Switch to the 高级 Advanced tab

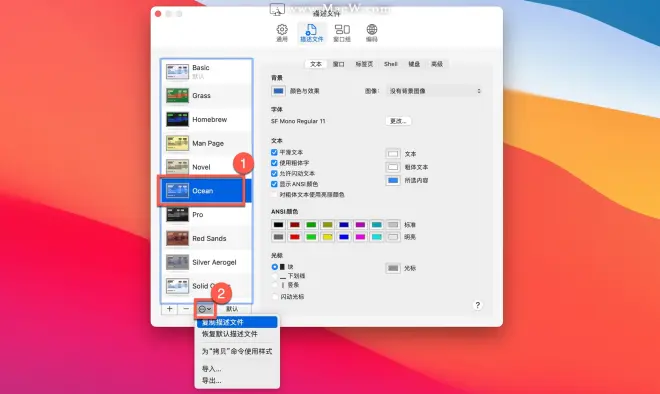pyautogui.click(x=437, y=64)
